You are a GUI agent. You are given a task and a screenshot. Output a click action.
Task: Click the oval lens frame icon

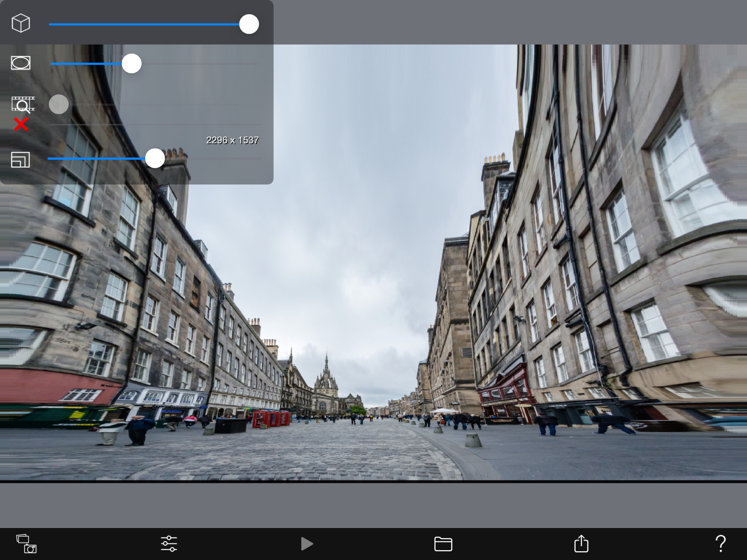(21, 63)
